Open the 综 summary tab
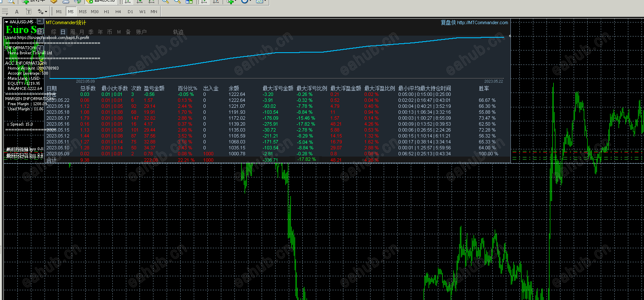The image size is (644, 300). tap(53, 32)
